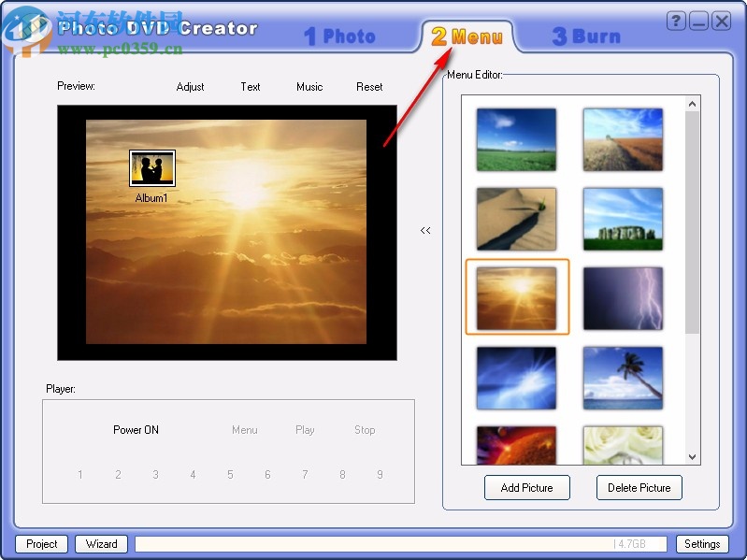Go to the 3 Burn tab
This screenshot has height=560, width=747.
[x=586, y=36]
